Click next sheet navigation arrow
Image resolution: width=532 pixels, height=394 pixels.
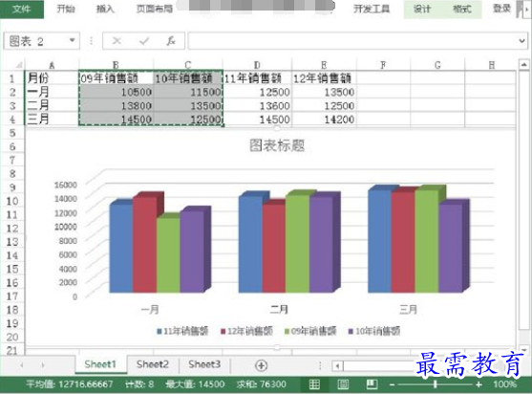43,365
